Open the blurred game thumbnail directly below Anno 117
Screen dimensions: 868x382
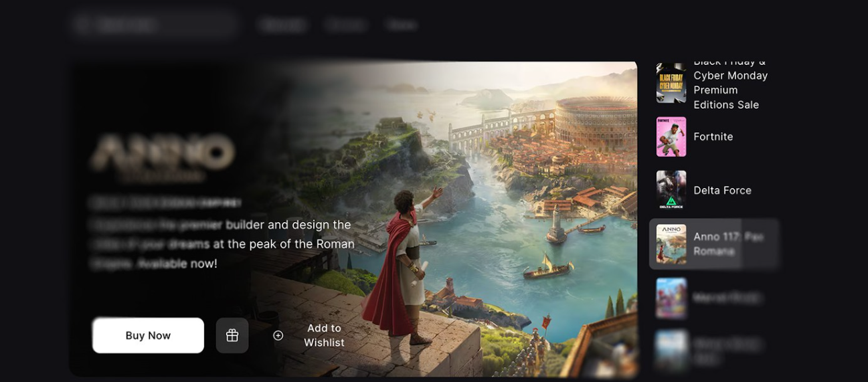(671, 298)
